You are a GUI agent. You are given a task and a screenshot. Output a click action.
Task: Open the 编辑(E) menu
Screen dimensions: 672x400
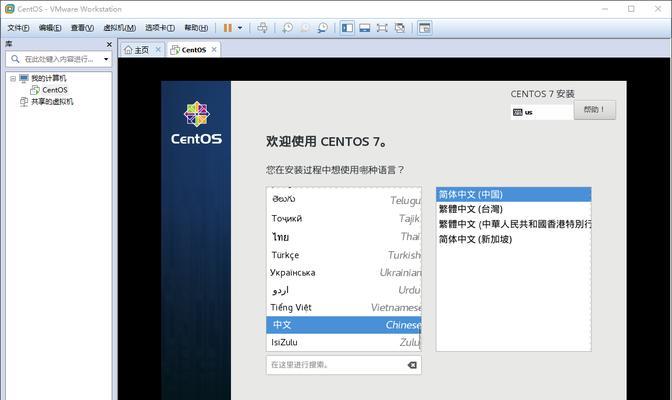pyautogui.click(x=50, y=28)
